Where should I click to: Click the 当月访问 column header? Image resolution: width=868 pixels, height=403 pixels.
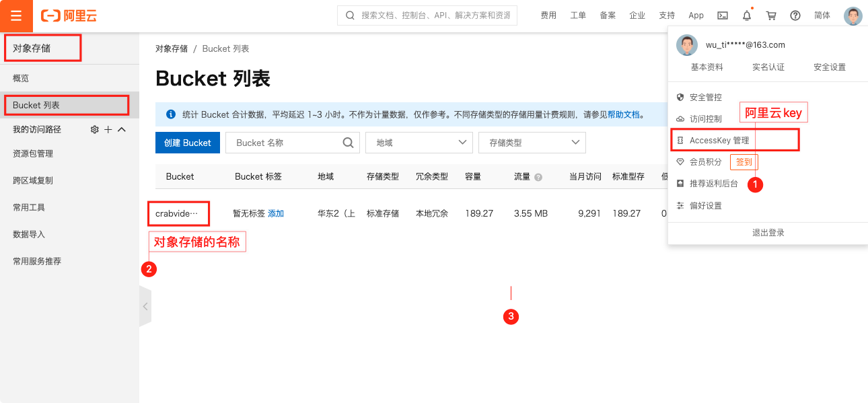tap(585, 177)
